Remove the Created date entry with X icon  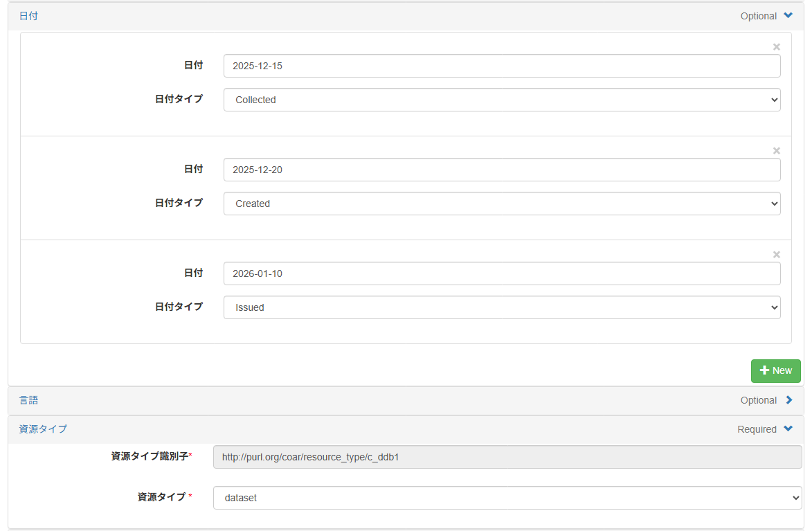[x=776, y=151]
